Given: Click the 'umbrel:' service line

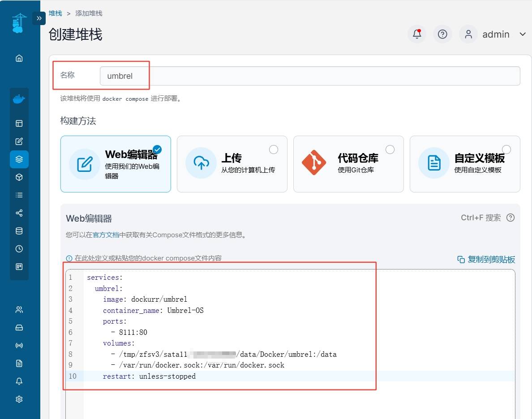Looking at the screenshot, I should click(108, 288).
